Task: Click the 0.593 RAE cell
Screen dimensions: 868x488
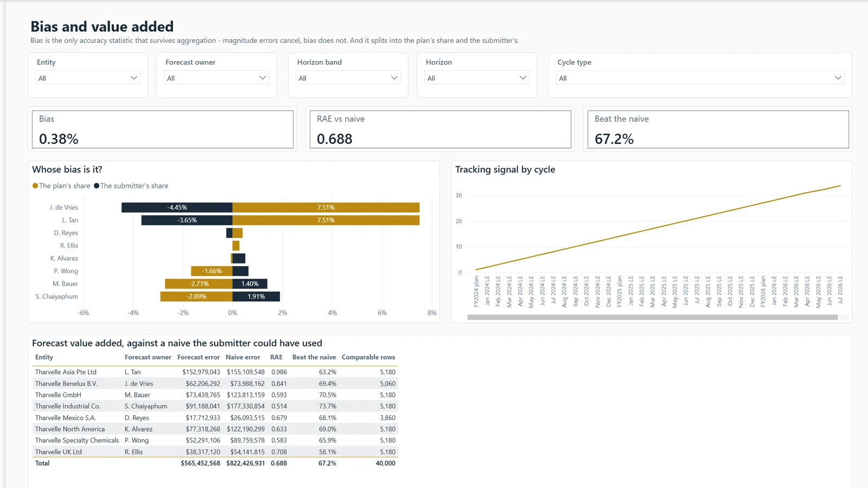Action: click(x=279, y=395)
